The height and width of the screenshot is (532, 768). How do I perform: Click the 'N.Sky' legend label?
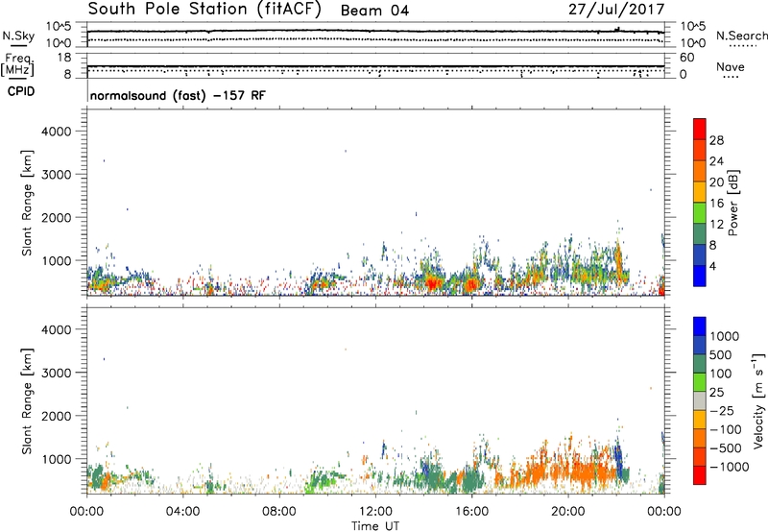click(18, 36)
